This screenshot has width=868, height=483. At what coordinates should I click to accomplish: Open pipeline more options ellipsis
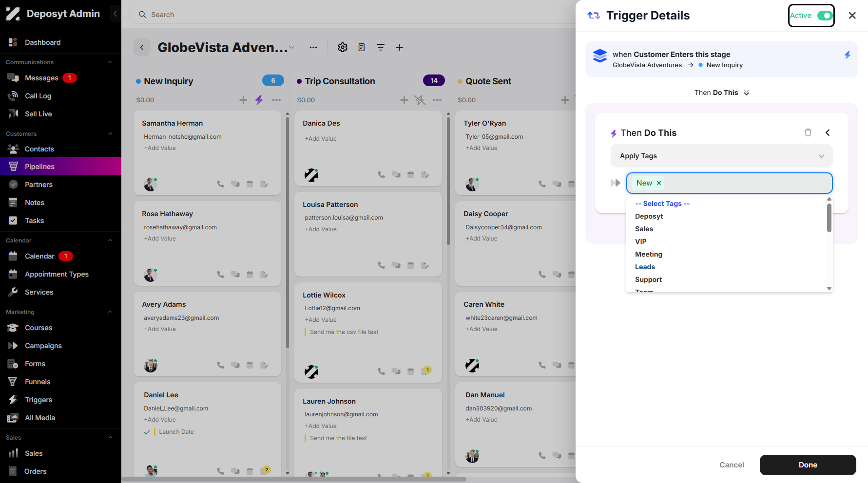point(313,47)
